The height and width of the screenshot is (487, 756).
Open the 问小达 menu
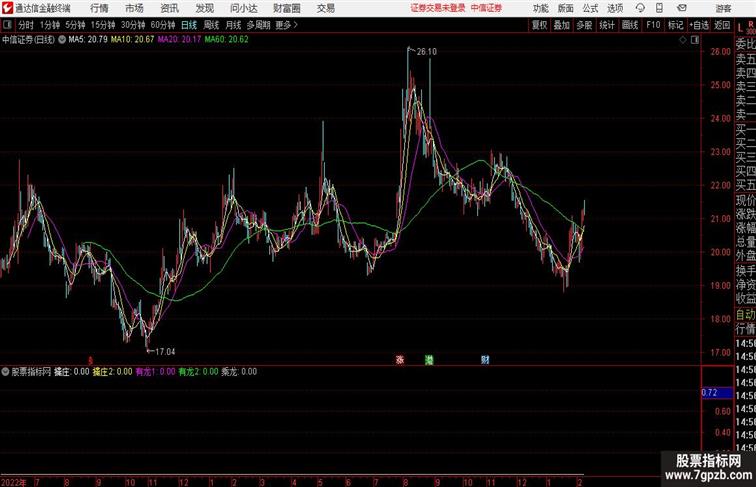[244, 8]
